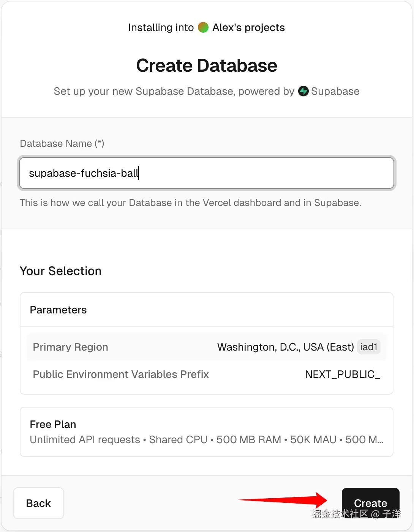Click the Parameters section header
This screenshot has height=532, width=414.
pyautogui.click(x=58, y=310)
